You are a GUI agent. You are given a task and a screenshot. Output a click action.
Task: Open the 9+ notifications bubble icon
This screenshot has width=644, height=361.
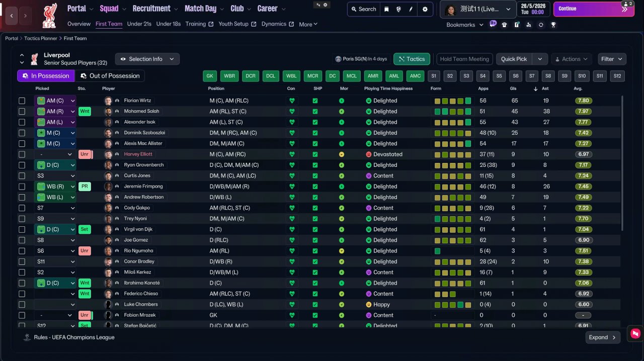[493, 24]
